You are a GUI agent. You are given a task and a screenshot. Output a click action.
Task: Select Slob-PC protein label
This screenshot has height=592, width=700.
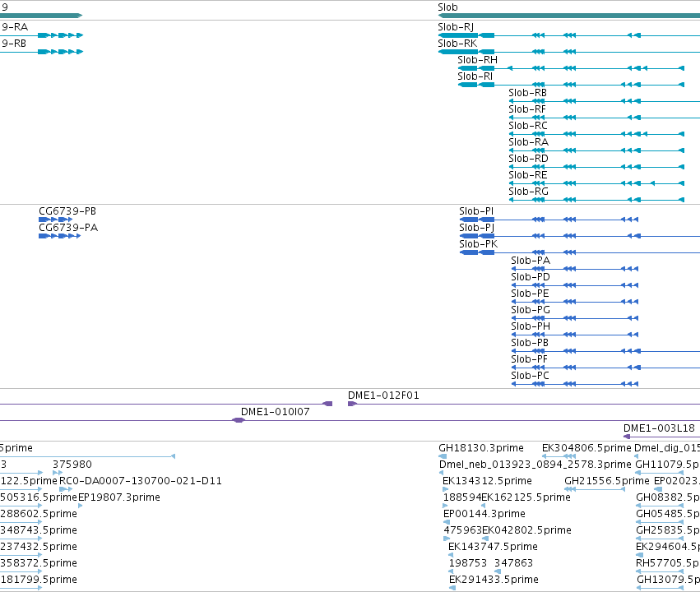[530, 376]
